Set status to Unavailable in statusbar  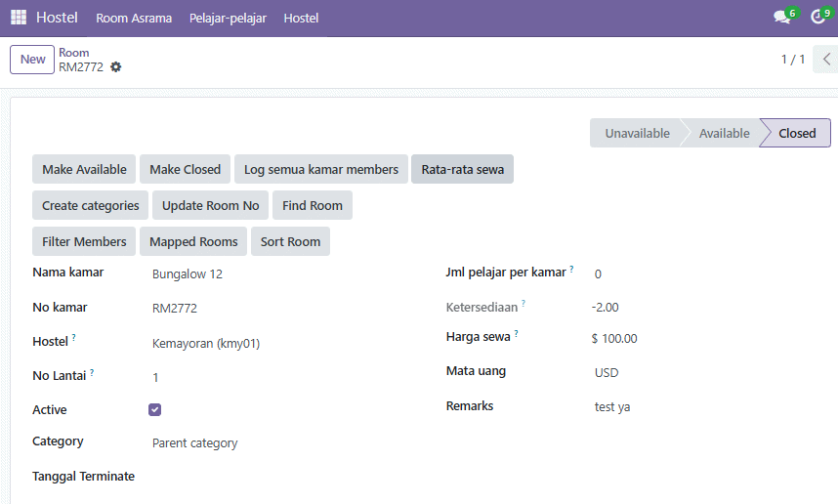coord(637,133)
